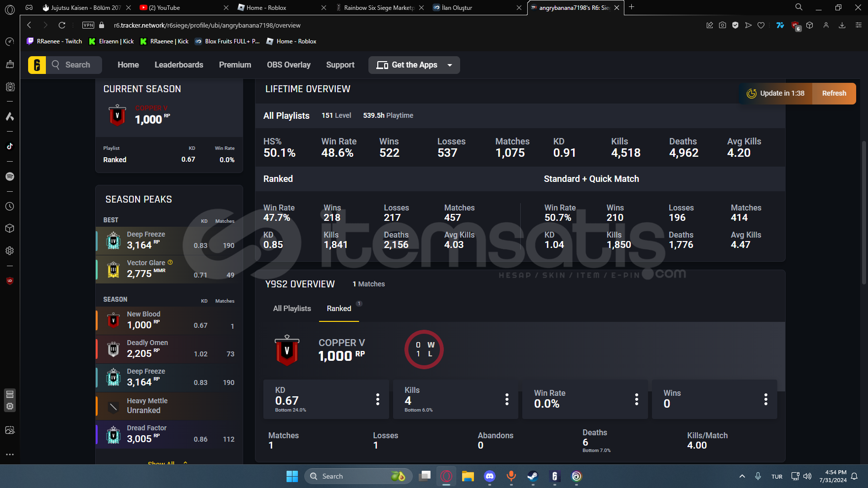This screenshot has height=488, width=868.
Task: Open the pinboard icon in the toolbar
Action: coord(710,25)
